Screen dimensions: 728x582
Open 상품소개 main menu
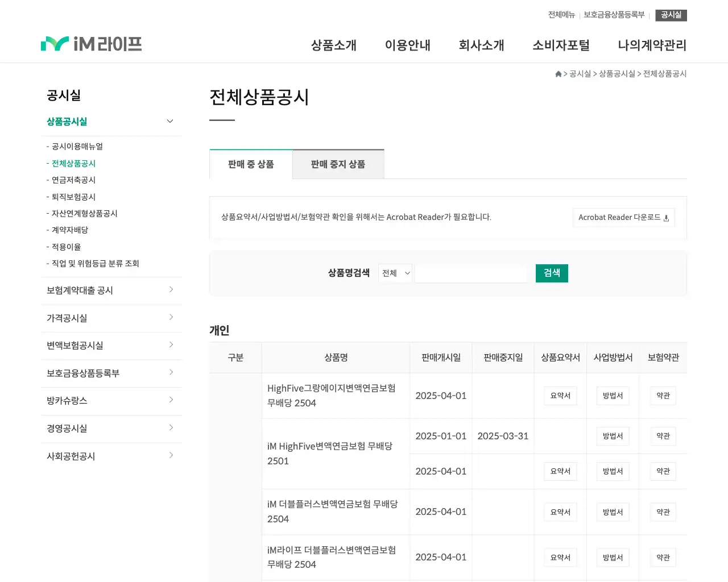[x=334, y=45]
